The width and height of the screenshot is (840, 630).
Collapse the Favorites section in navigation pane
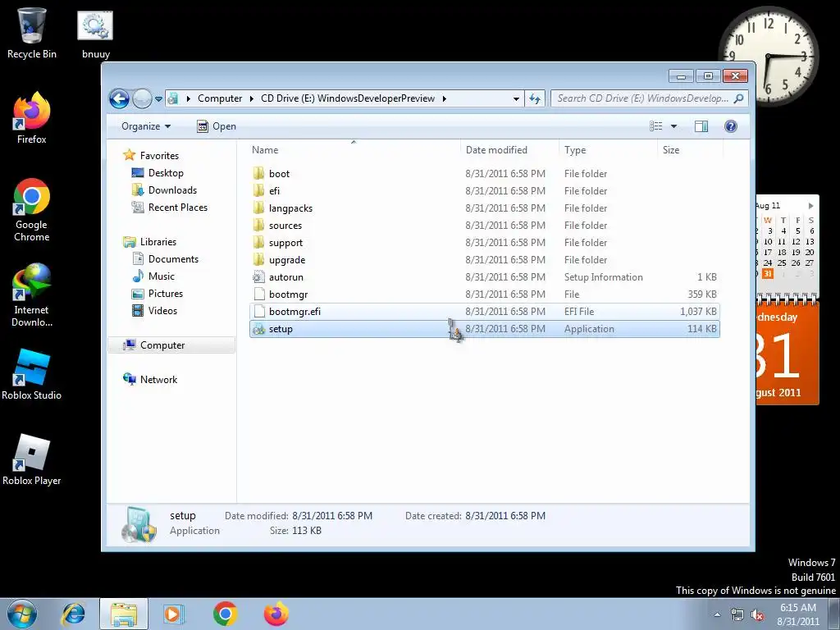point(159,155)
